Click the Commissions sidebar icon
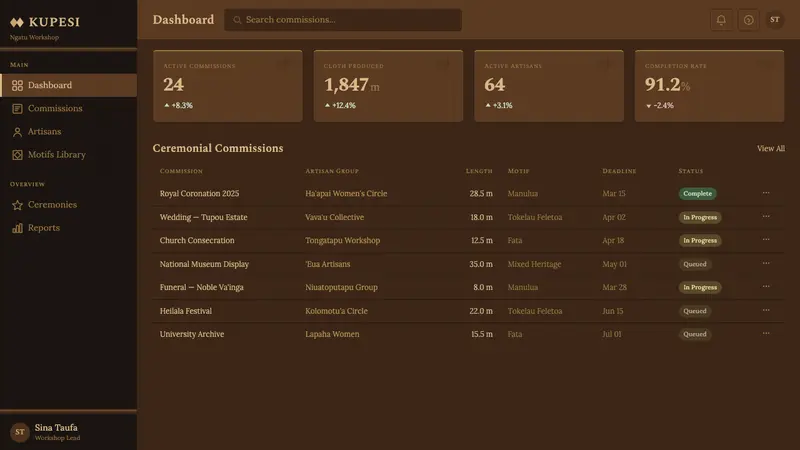800x450 pixels. pos(17,109)
